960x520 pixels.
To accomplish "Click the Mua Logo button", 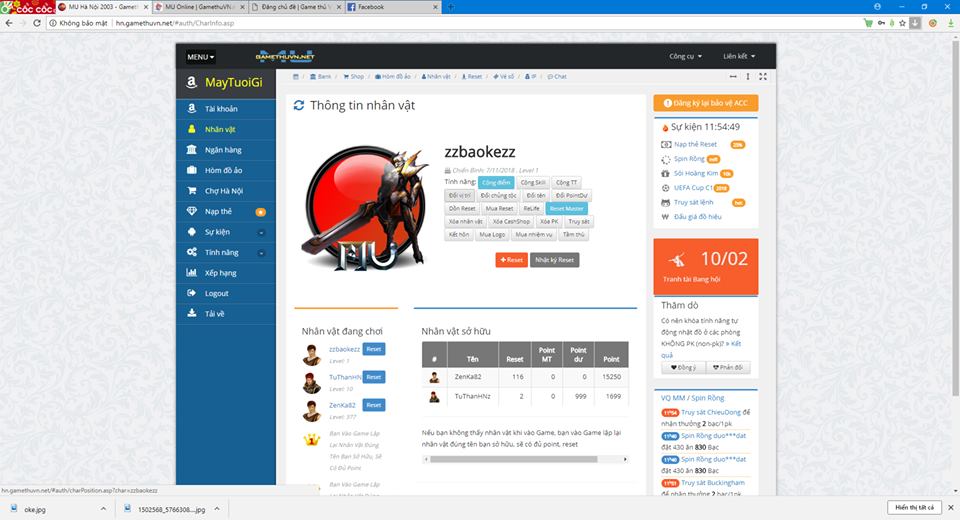I will [x=492, y=235].
